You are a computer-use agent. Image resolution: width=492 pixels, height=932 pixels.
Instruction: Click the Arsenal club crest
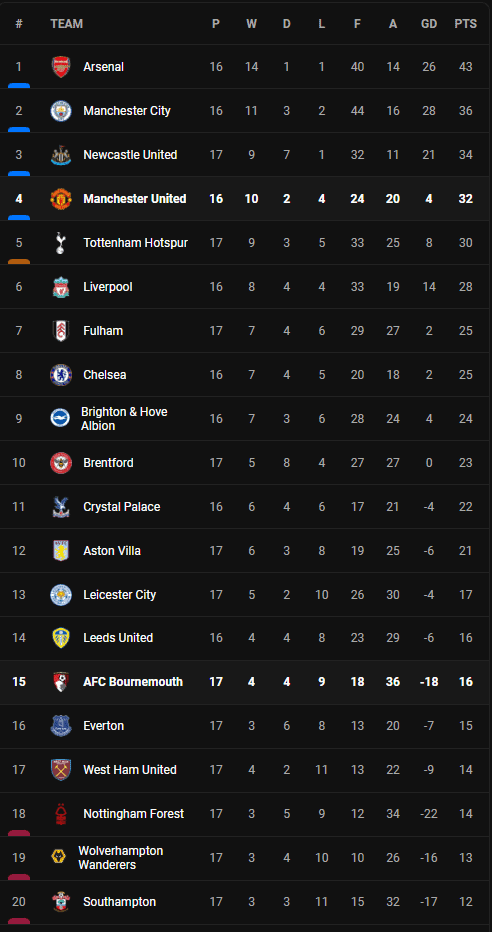[x=61, y=67]
